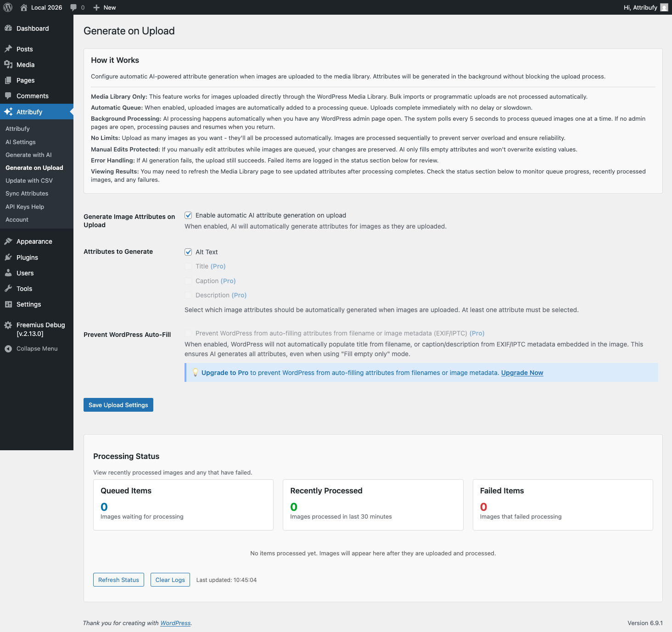Viewport: 672px width, 632px height.
Task: Uncheck the Alt Text attribute
Action: point(188,252)
